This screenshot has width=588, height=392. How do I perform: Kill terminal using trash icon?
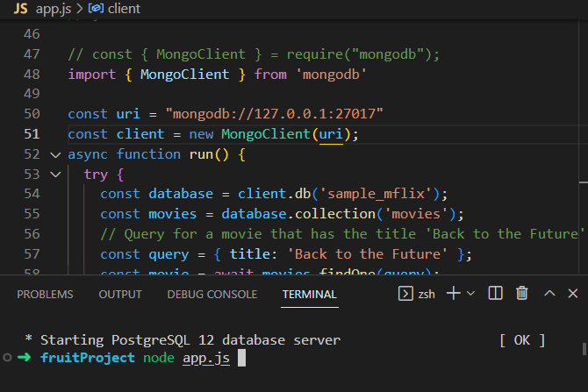pos(522,294)
